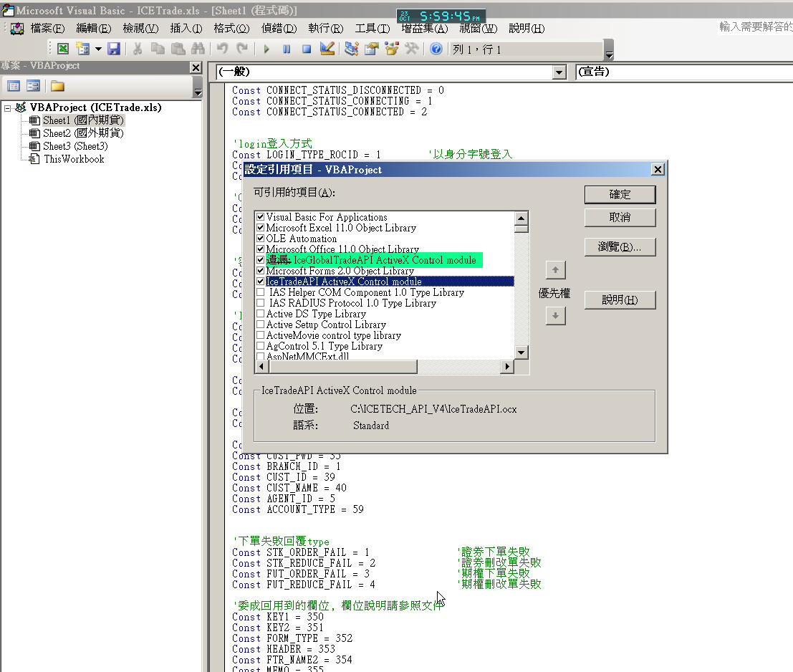Click the Reset stop icon
The height and width of the screenshot is (672, 793).
point(307,49)
